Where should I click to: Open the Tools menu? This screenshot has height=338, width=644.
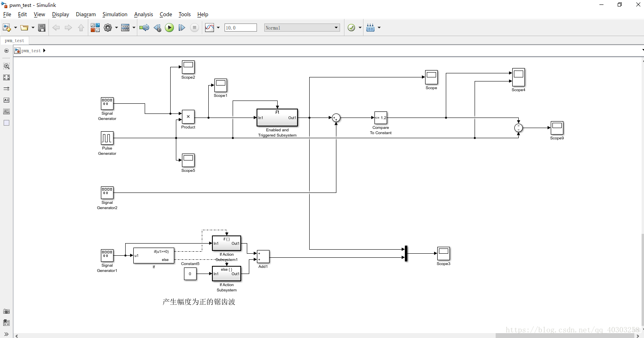[x=184, y=14]
